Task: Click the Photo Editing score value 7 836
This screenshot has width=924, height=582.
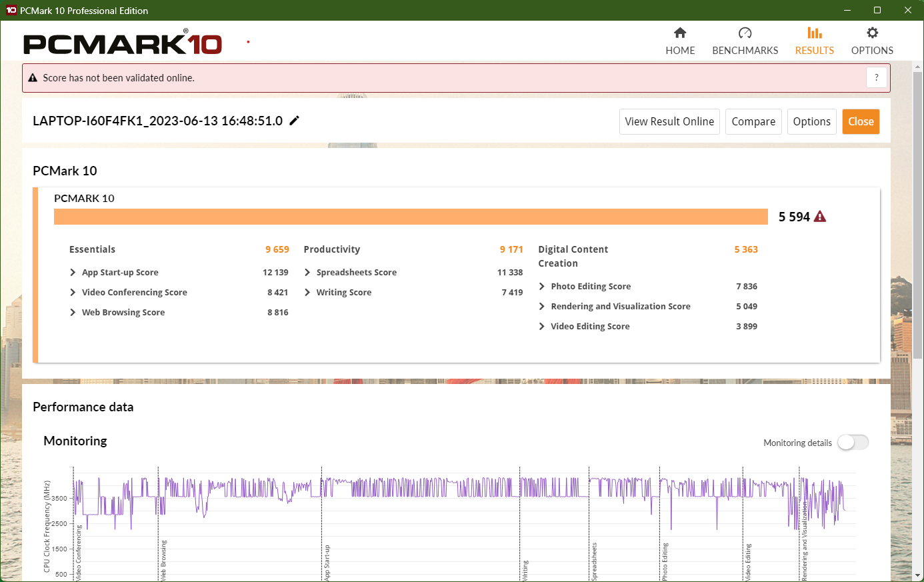Action: point(747,287)
